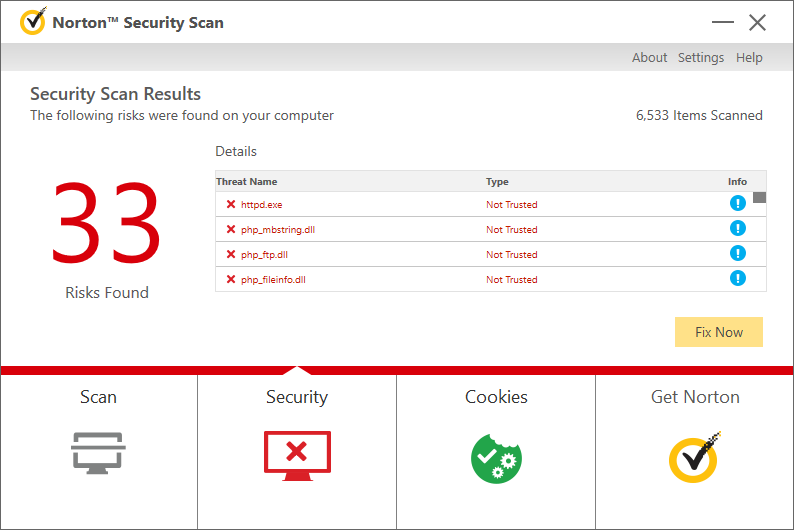Sort by Threat Name column header
The image size is (794, 530).
click(247, 182)
